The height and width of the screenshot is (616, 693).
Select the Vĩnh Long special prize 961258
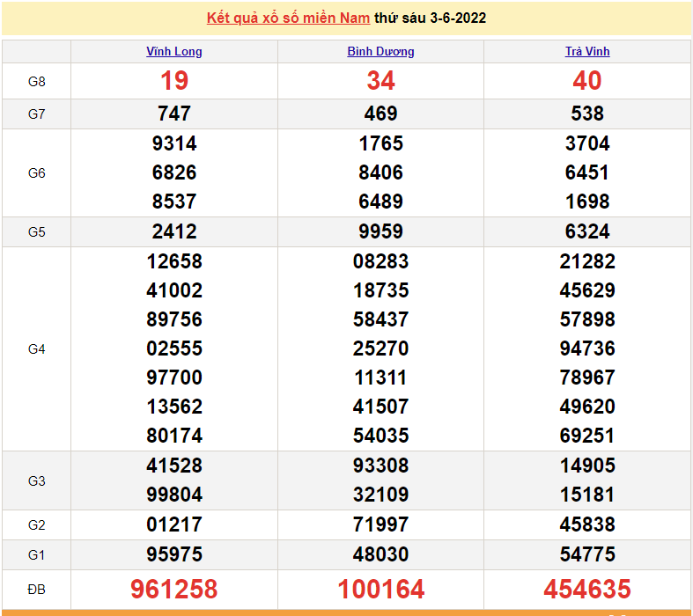point(174,589)
